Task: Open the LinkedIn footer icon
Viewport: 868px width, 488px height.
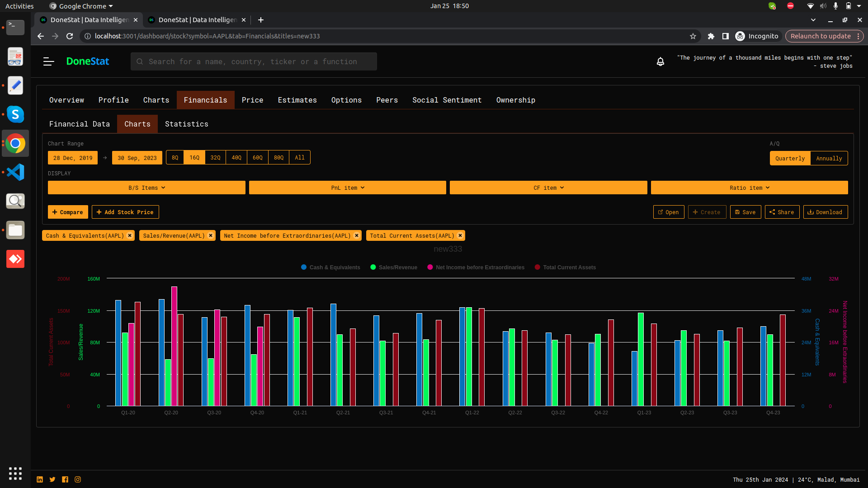Action: [x=40, y=479]
